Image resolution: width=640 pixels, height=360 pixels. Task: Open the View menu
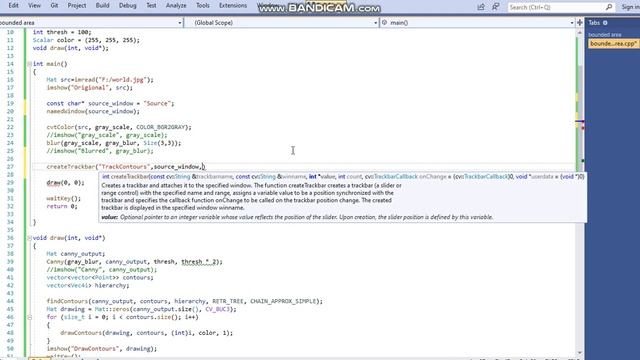[34, 5]
